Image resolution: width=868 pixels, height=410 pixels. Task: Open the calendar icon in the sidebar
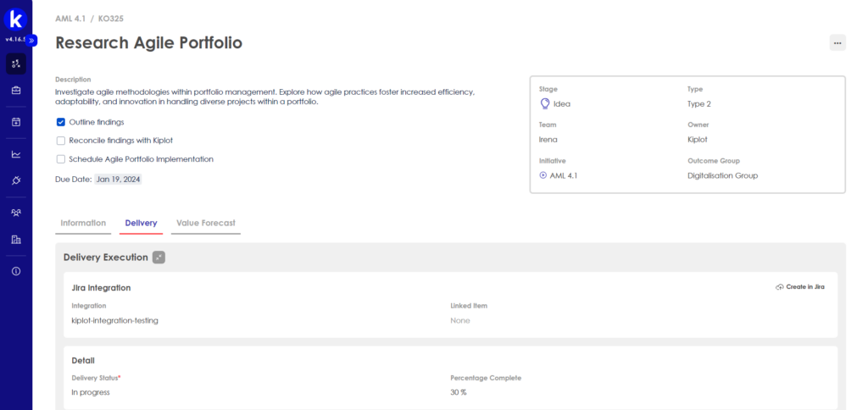point(16,122)
